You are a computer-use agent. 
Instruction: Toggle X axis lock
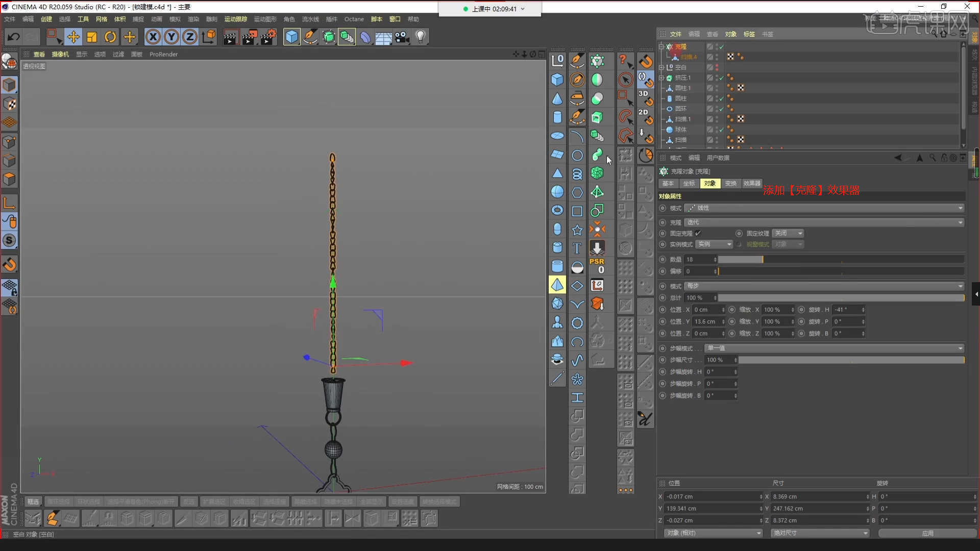tap(153, 37)
